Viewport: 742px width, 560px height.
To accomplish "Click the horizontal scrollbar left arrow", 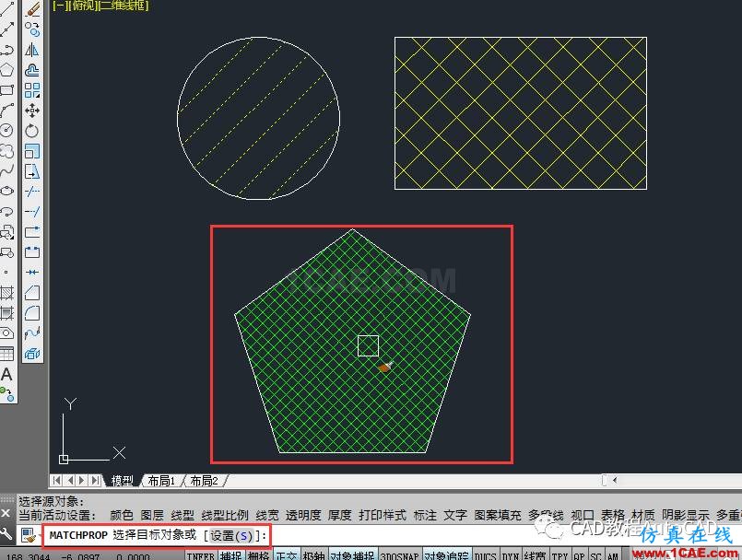I will (x=615, y=480).
